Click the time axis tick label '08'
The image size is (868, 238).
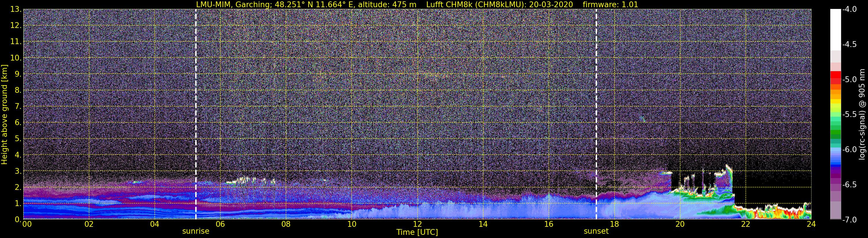point(286,224)
